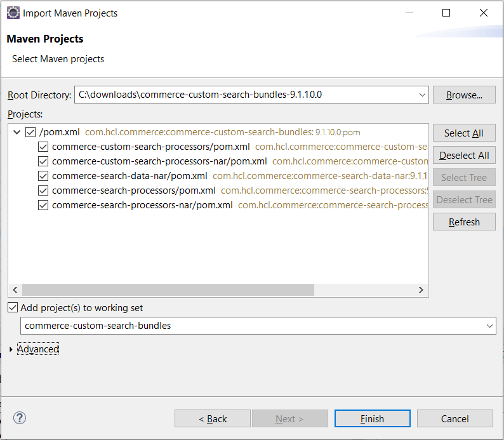
Task: Toggle commerce-custom-search-processors-nar/pom.xml checkbox
Action: point(43,161)
